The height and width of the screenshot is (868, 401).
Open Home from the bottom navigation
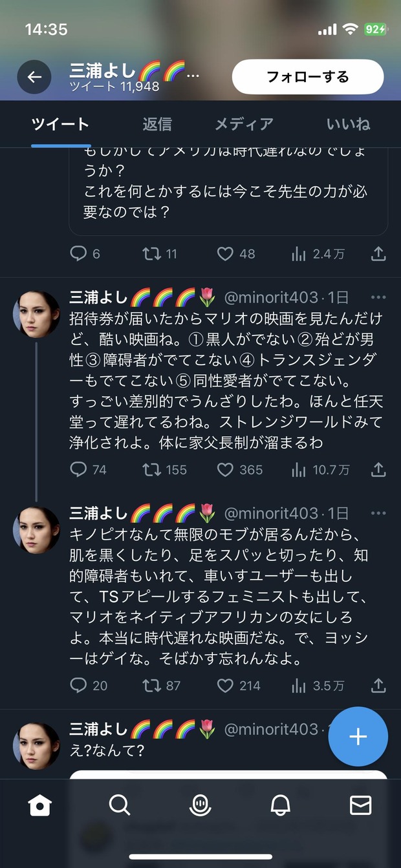[x=40, y=805]
